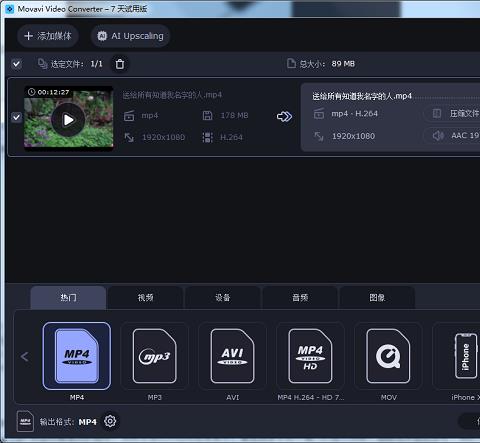This screenshot has height=443, width=480.
Task: Click the Add Media (添加媒体) button
Action: click(x=48, y=36)
